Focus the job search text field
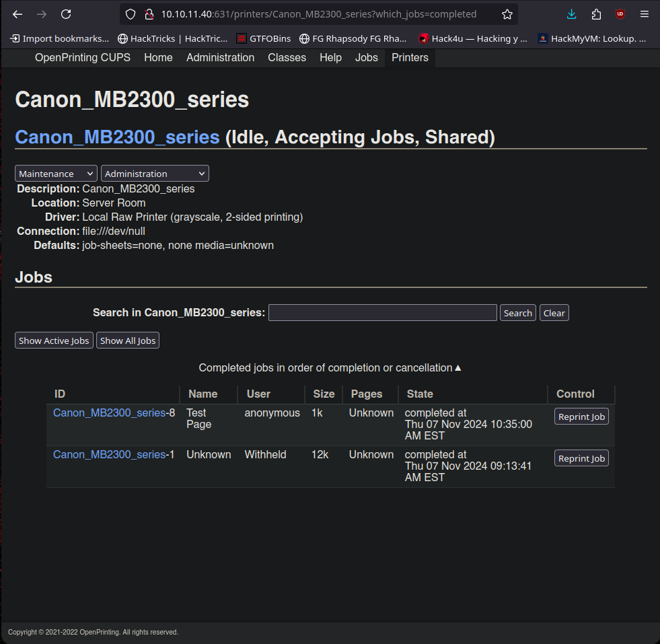 coord(383,313)
